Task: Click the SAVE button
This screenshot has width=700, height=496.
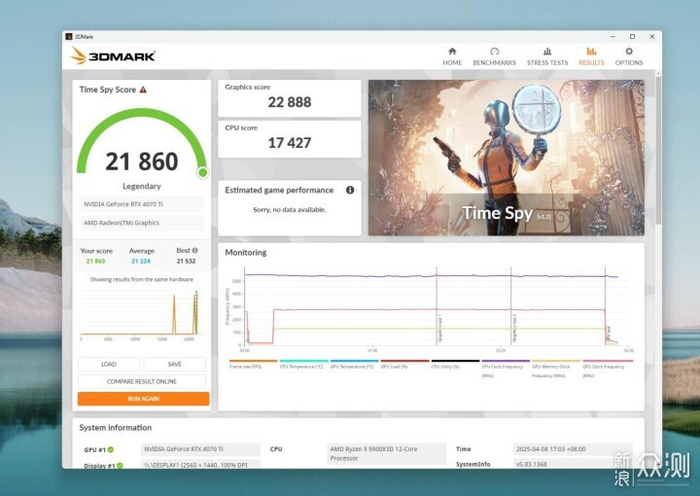Action: (x=175, y=364)
